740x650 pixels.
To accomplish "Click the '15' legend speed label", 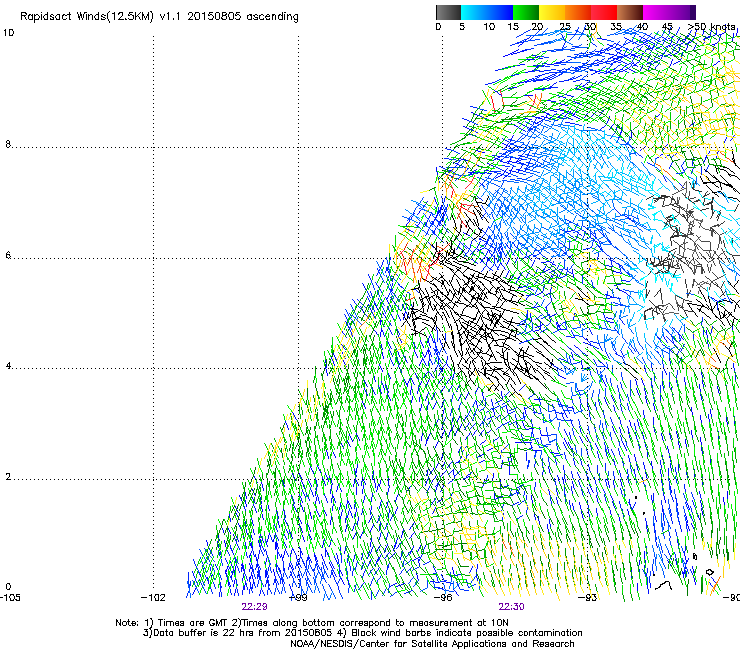I will 513,27.
